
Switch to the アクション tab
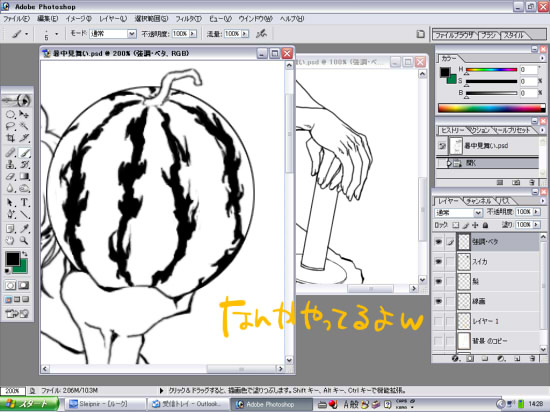480,130
